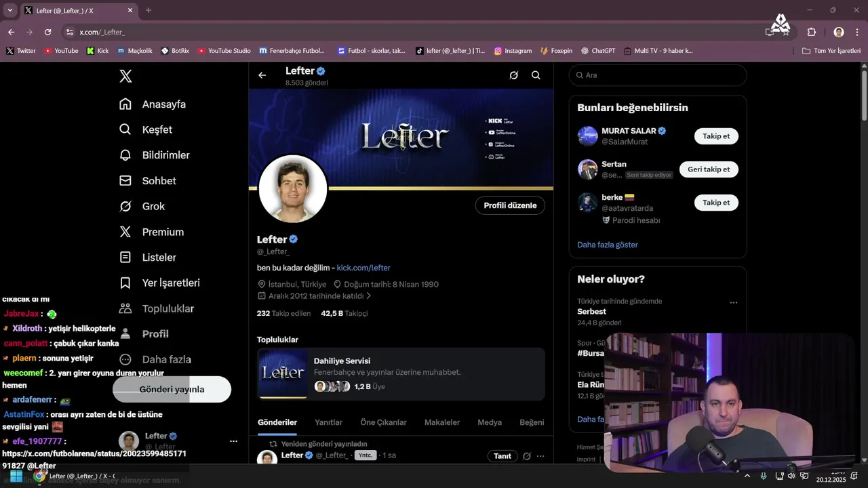Screen dimensions: 868x488
Task: Click the page vertical scrollbar
Action: coord(864,95)
